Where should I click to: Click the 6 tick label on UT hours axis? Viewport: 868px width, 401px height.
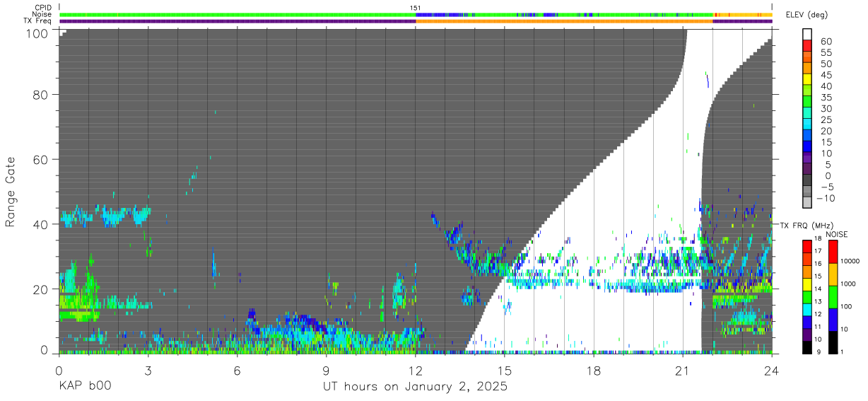click(x=237, y=370)
